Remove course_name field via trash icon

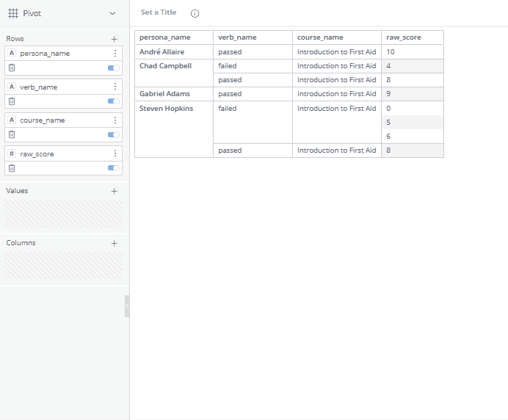pos(12,135)
